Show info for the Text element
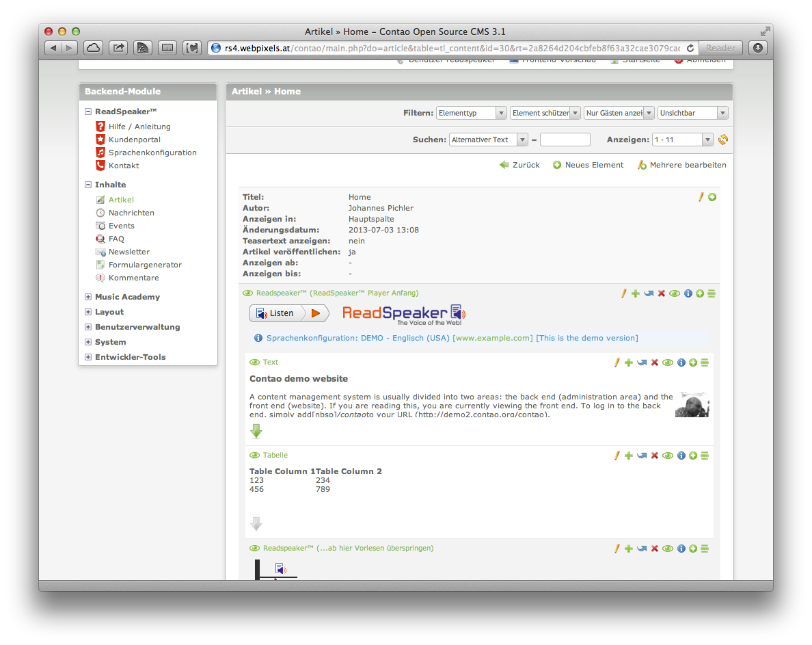The image size is (812, 645). click(681, 363)
